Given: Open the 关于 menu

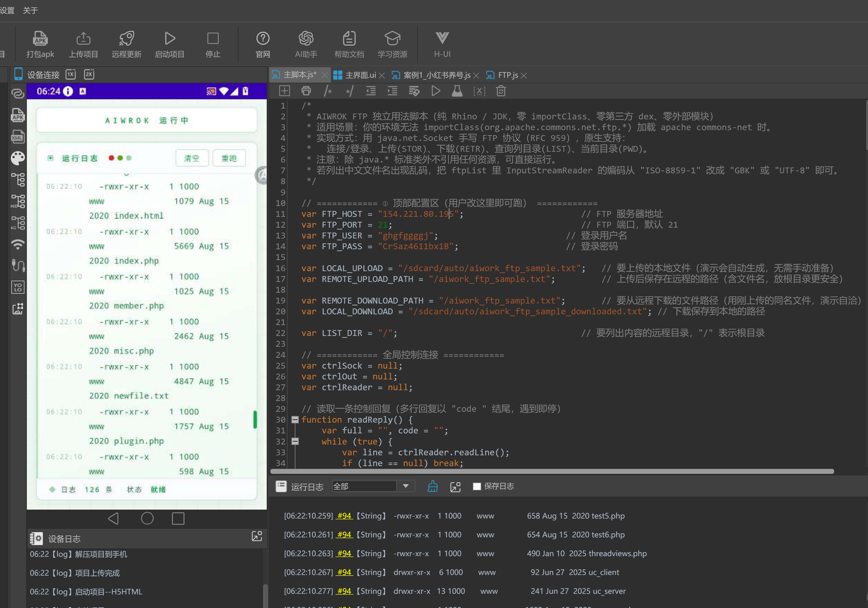Looking at the screenshot, I should [30, 10].
